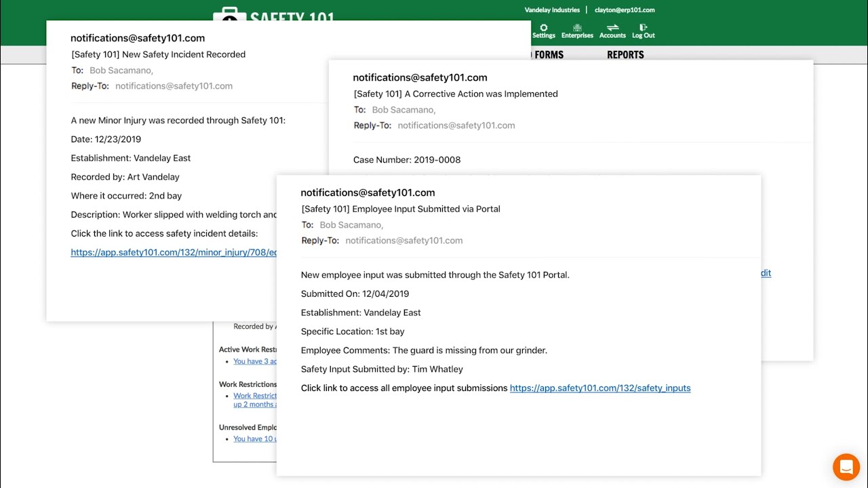Viewport: 868px width, 488px height.
Task: Click 'New employee input was submitted' sentence
Action: coord(435,275)
